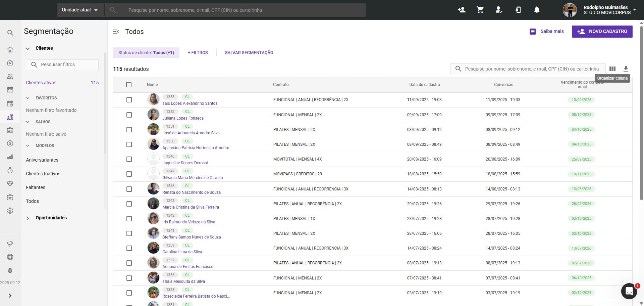Open the help lifebuoy icon

tap(10, 257)
